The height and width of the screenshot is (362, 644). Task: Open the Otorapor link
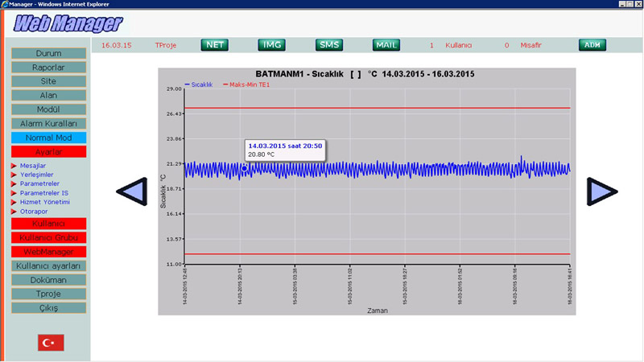coord(34,212)
